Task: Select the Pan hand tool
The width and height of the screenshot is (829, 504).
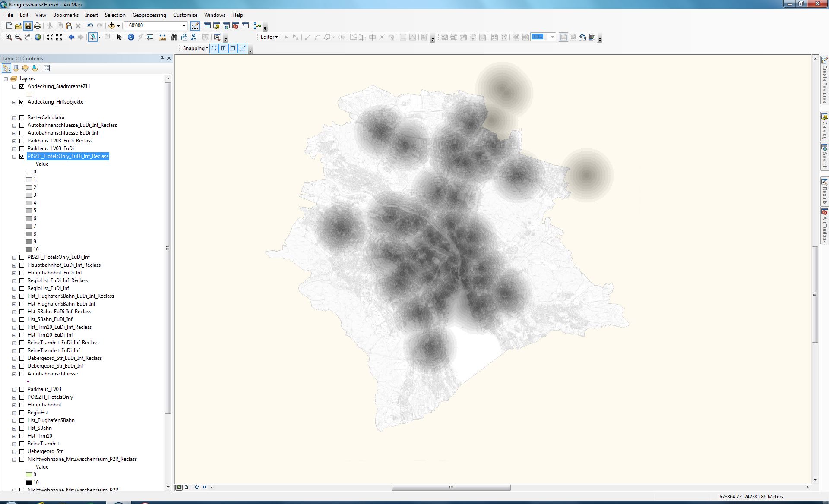Action: click(28, 37)
